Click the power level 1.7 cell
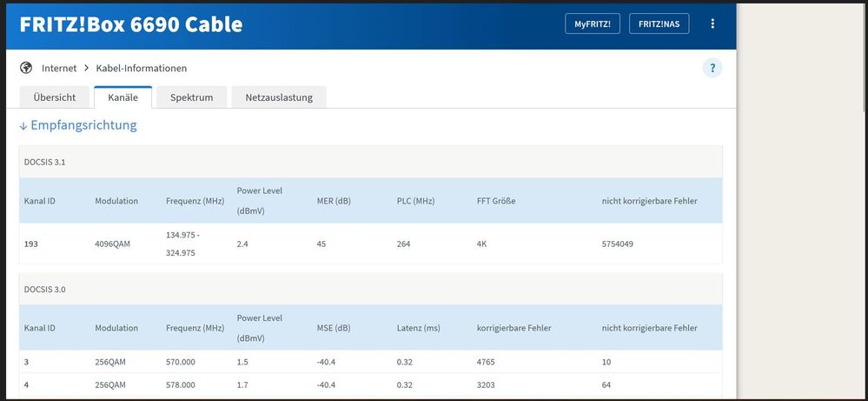The width and height of the screenshot is (868, 401). [242, 385]
